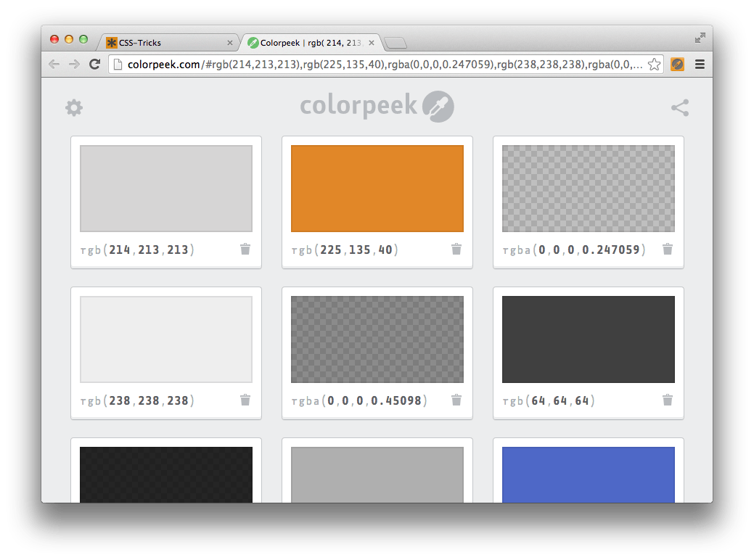Click the text rgb(225,135,40)
The width and height of the screenshot is (754, 560).
(345, 250)
